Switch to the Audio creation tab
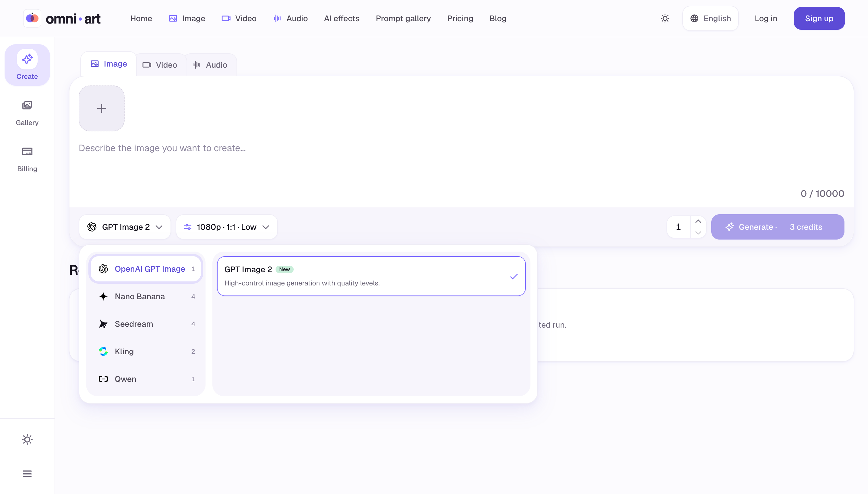Image resolution: width=868 pixels, height=494 pixels. click(x=210, y=65)
